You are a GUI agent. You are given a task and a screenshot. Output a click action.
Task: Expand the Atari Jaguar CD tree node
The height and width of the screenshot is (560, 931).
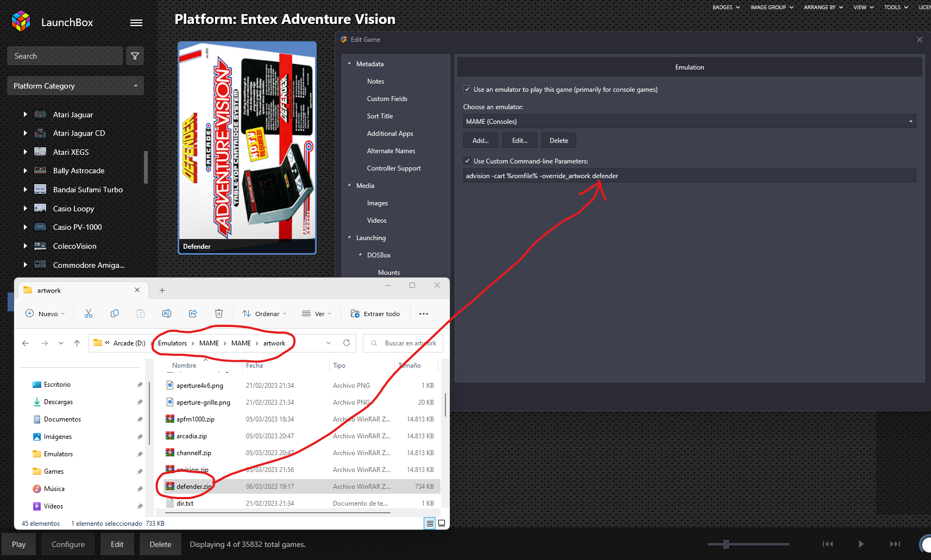pos(25,133)
